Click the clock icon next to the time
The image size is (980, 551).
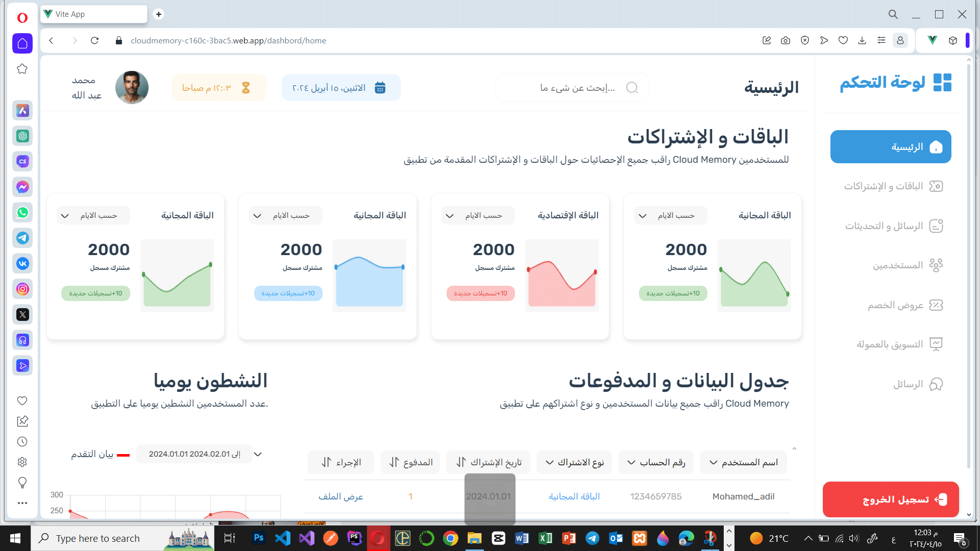[x=246, y=87]
